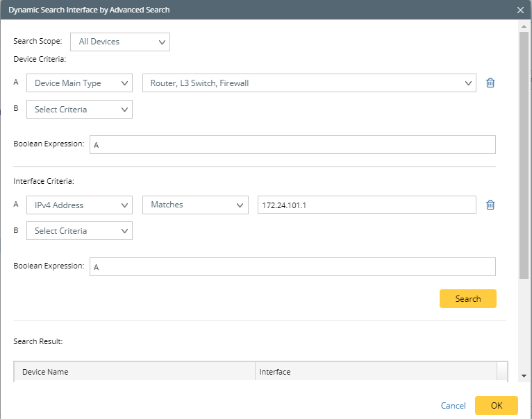Select the Interface column header

(x=375, y=372)
